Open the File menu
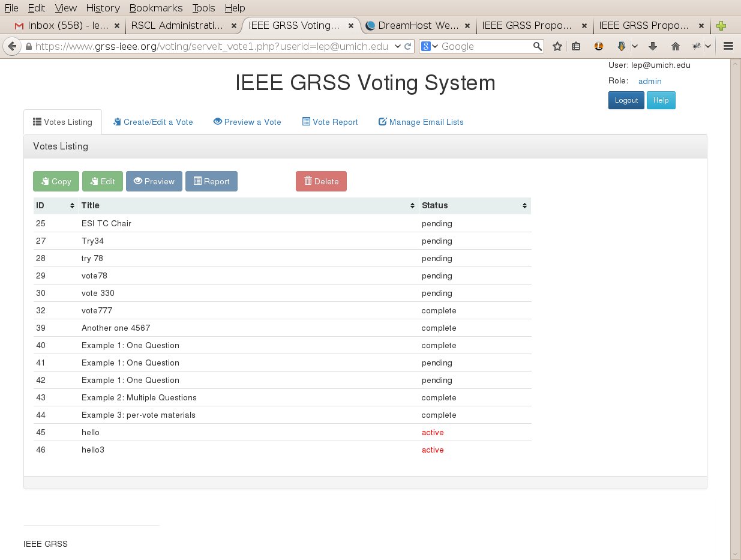 pyautogui.click(x=11, y=8)
